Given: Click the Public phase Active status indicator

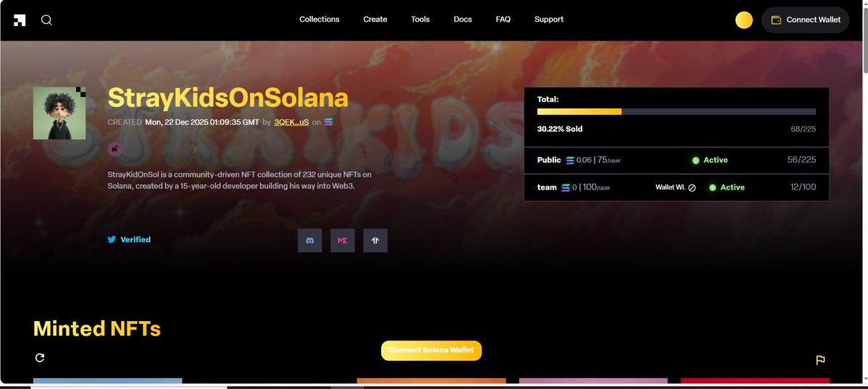Looking at the screenshot, I should point(710,160).
